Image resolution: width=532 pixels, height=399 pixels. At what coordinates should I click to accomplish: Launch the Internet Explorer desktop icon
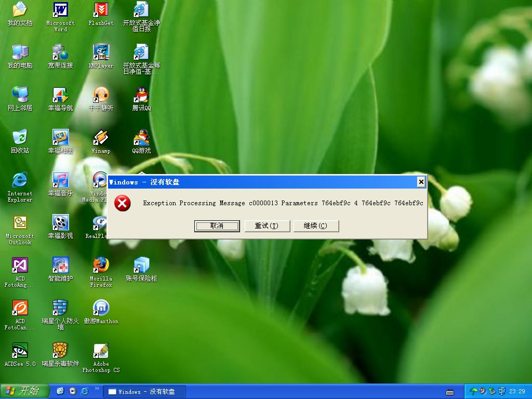coord(20,187)
